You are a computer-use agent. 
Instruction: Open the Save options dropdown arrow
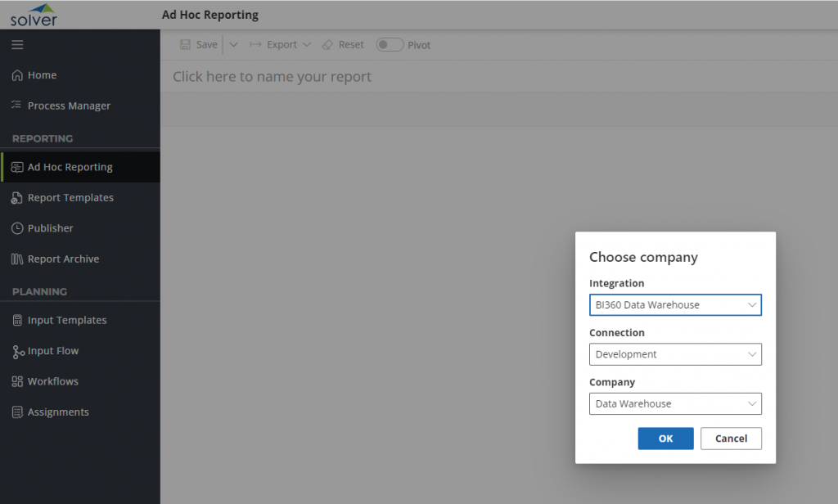point(233,45)
